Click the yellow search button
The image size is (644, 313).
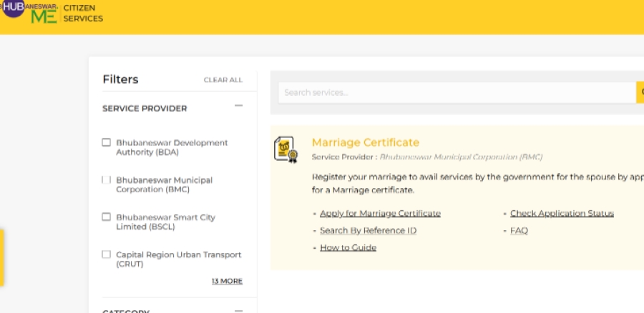point(640,93)
